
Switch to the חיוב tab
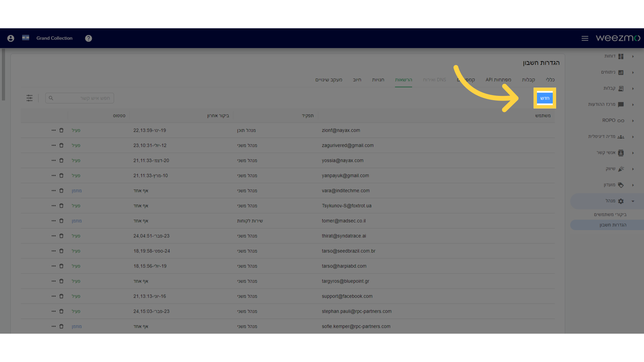(x=357, y=80)
